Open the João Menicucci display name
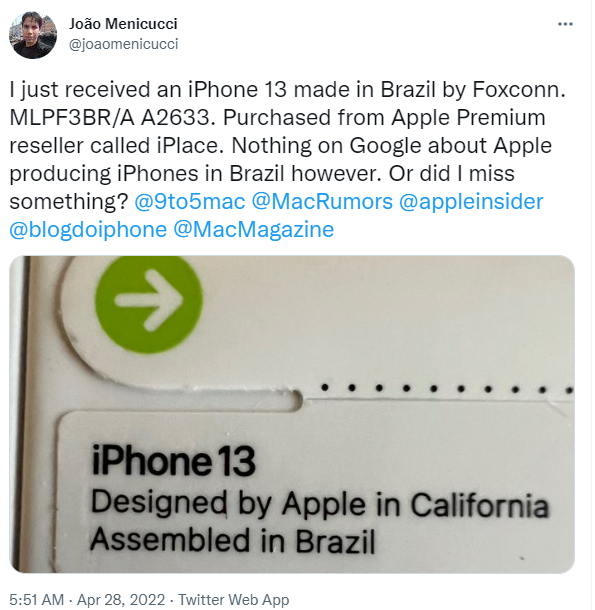The height and width of the screenshot is (610, 595). pyautogui.click(x=123, y=24)
